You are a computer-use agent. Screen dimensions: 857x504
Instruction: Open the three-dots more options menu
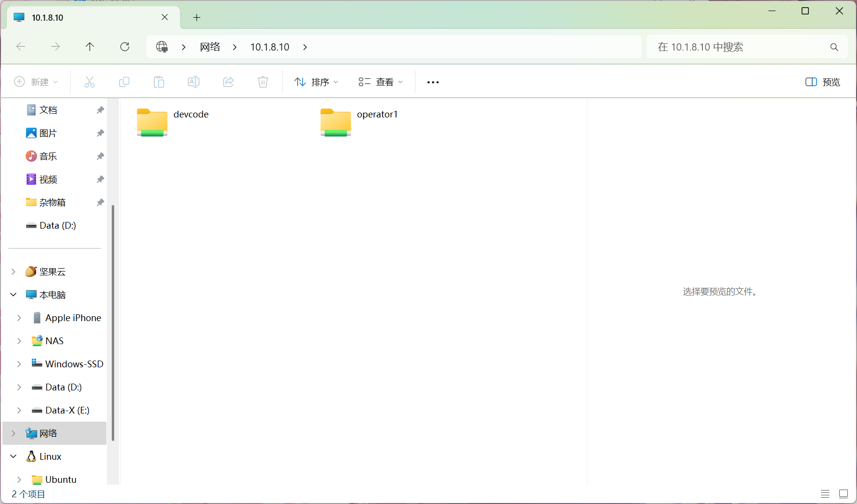pyautogui.click(x=433, y=82)
